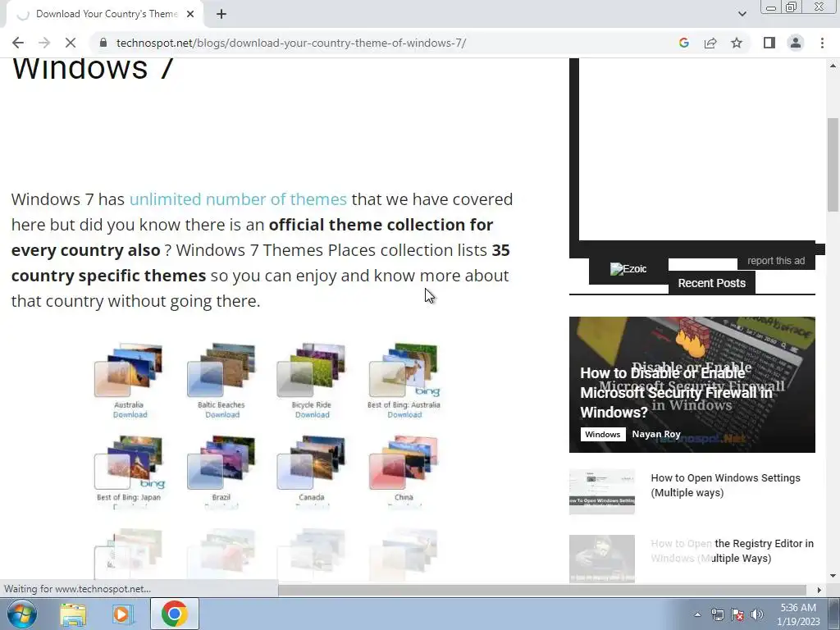This screenshot has height=630, width=840.
Task: Show hidden system tray icons
Action: tap(697, 614)
